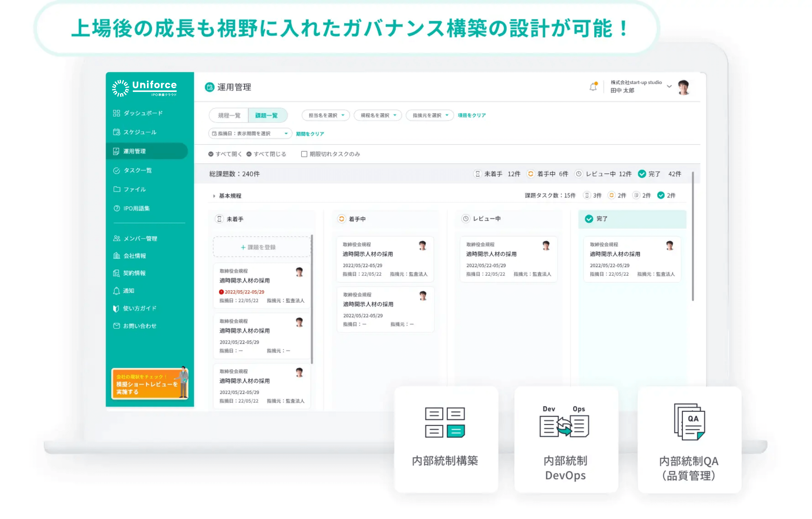Open お問い合わせ mail entry
Screen dimensions: 812x519
click(x=139, y=326)
